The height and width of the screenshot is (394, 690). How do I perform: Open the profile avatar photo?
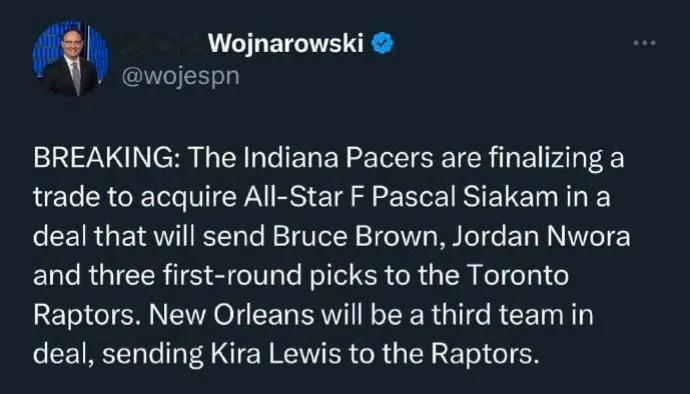(x=70, y=58)
